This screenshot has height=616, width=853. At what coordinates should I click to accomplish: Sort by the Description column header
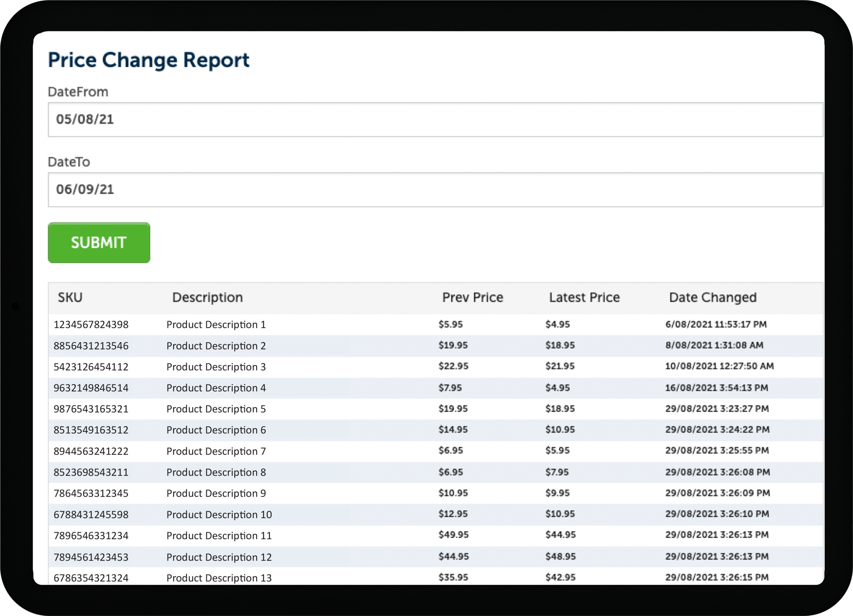[x=207, y=297]
